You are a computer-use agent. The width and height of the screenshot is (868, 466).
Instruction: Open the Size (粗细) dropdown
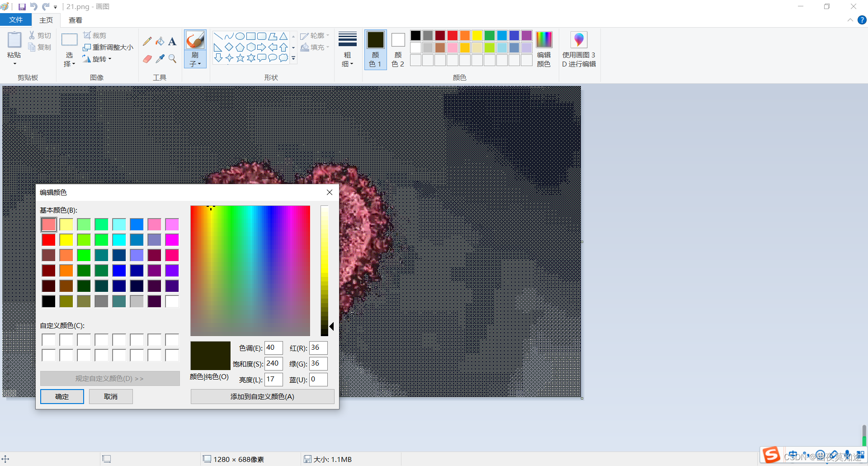pos(347,49)
